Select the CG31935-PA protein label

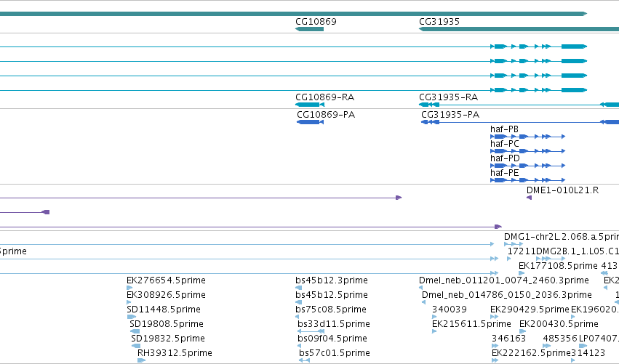click(450, 115)
